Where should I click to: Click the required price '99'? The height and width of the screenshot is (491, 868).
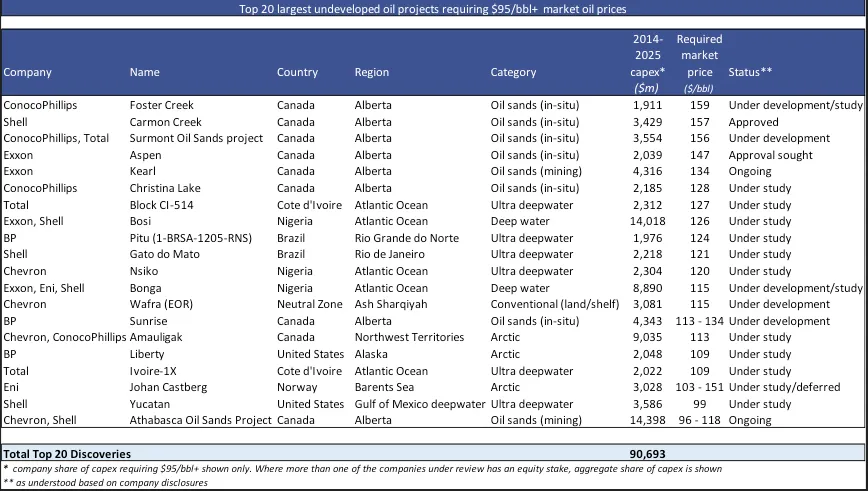700,404
